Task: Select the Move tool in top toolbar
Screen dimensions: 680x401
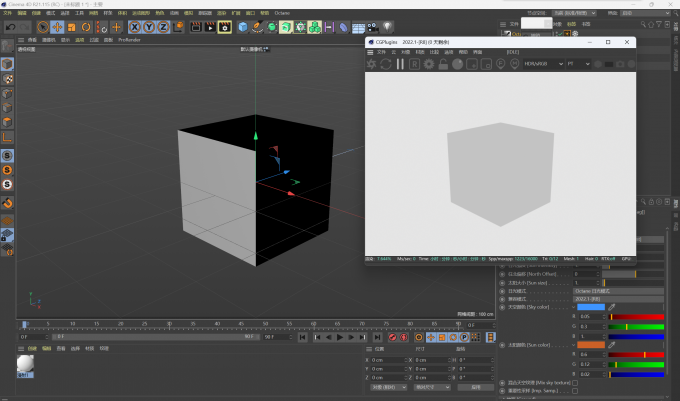Action: click(57, 27)
